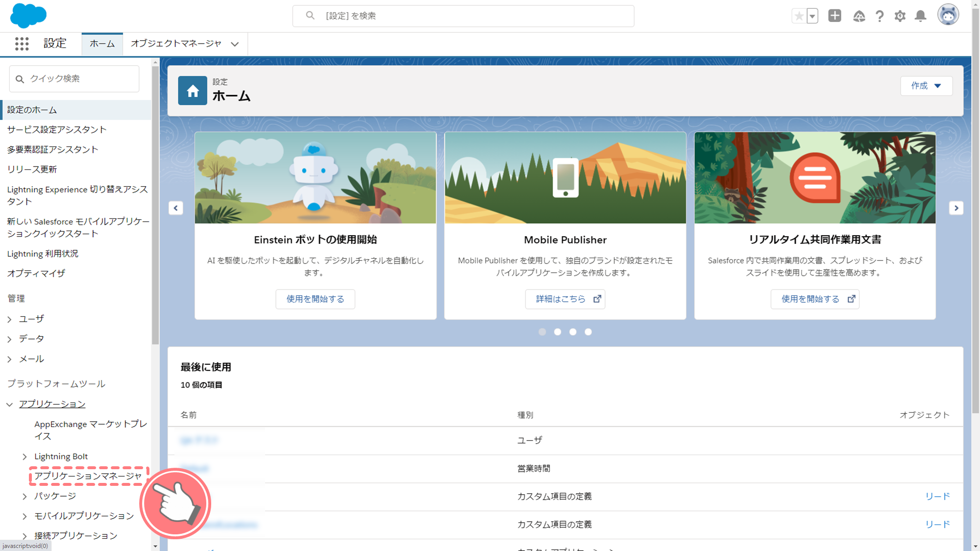Open オプティマイザ in the sidebar

coord(36,273)
